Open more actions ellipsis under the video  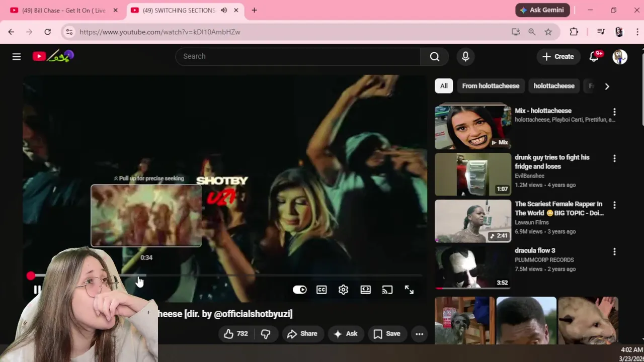pyautogui.click(x=419, y=334)
